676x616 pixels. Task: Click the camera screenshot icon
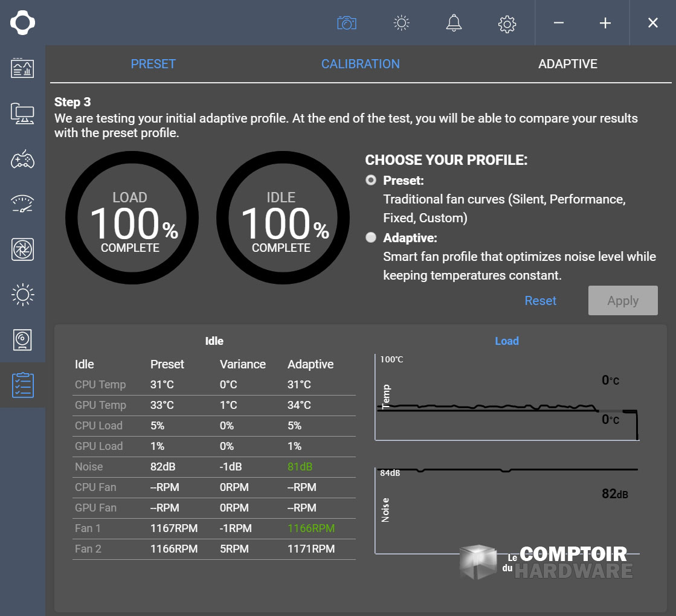point(346,23)
